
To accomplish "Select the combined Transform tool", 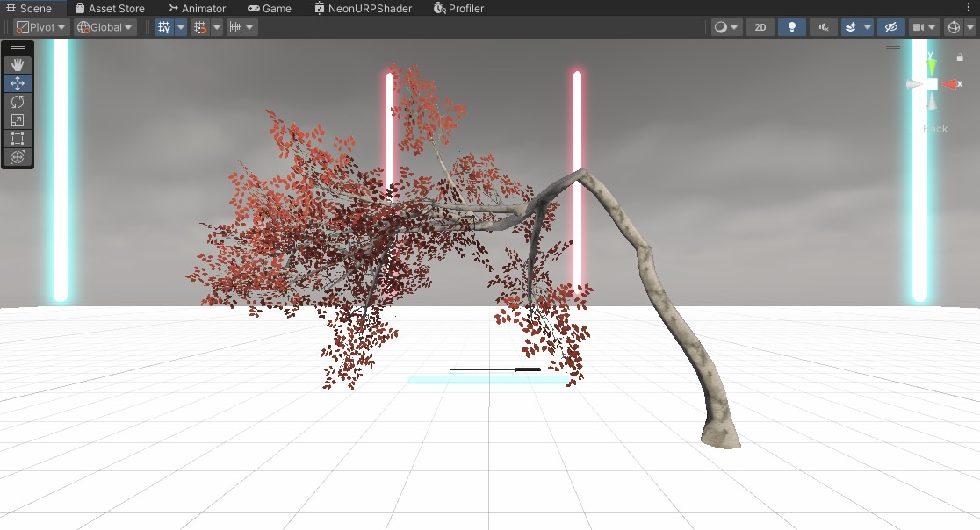I will [18, 157].
